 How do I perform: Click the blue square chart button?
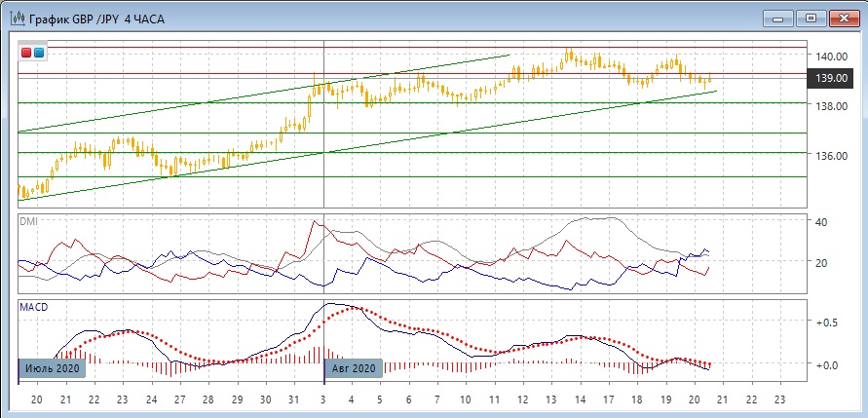(39, 53)
